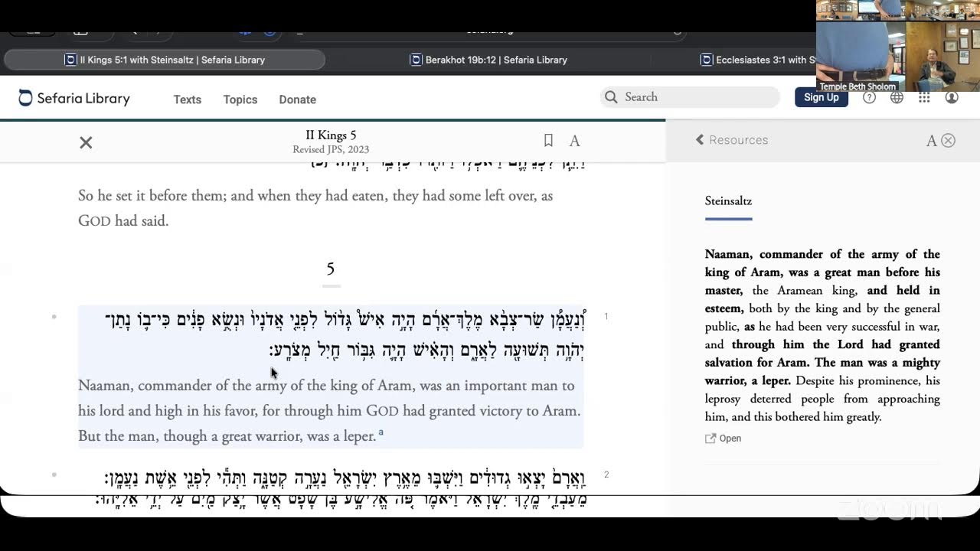980x551 pixels.
Task: Open the language globe icon
Action: click(x=897, y=97)
